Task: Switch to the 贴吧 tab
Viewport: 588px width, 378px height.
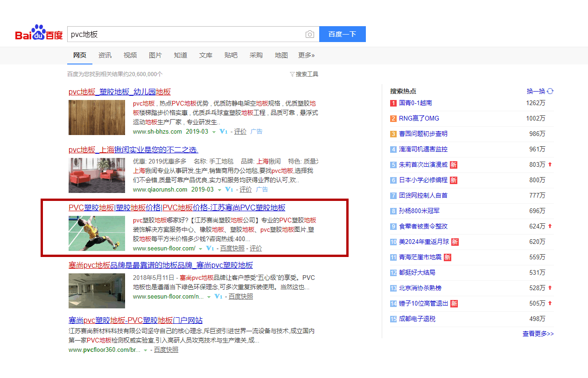Action: [231, 55]
